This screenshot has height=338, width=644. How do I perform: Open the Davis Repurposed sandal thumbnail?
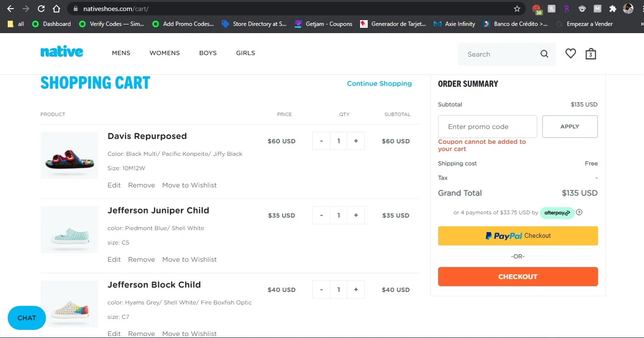pyautogui.click(x=69, y=155)
